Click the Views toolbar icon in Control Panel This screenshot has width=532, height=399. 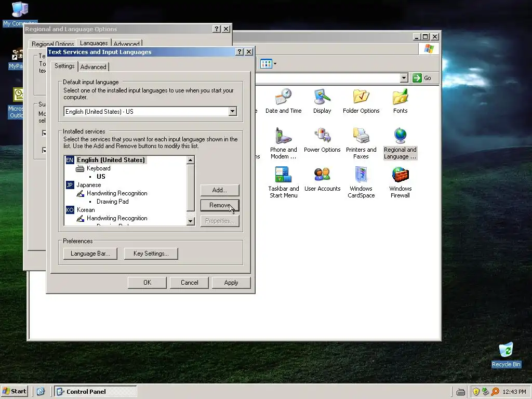pyautogui.click(x=266, y=64)
